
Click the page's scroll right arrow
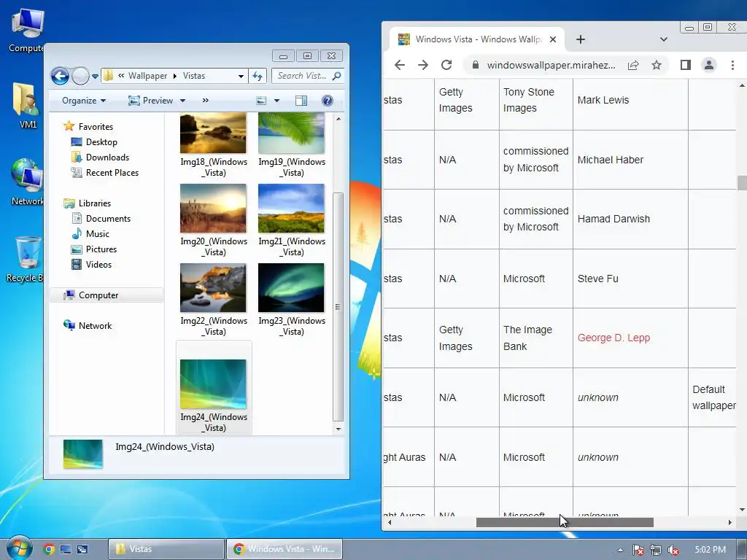click(729, 522)
